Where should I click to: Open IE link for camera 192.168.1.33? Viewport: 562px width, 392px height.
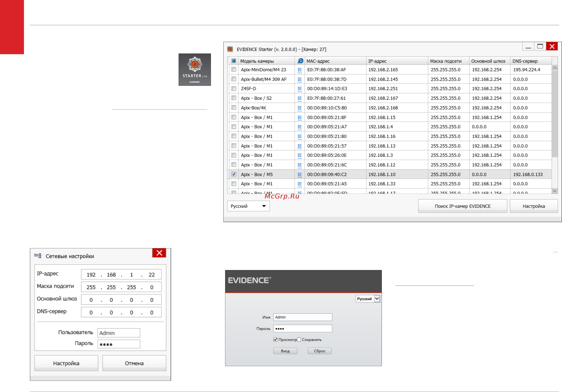[x=300, y=184]
